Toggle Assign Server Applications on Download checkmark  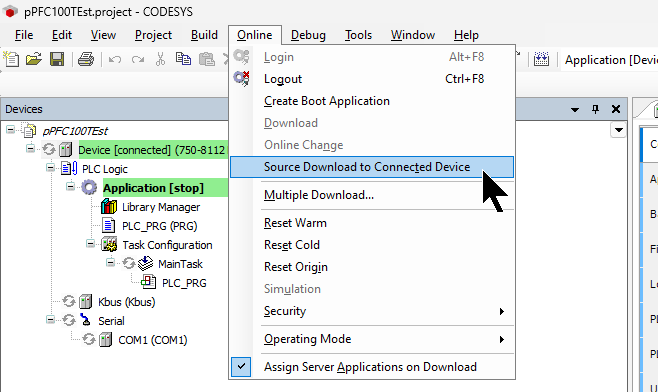241,367
